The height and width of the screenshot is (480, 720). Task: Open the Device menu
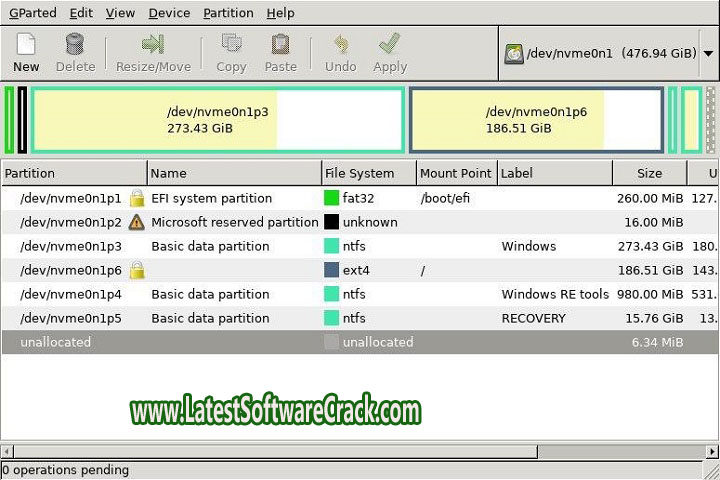[169, 13]
